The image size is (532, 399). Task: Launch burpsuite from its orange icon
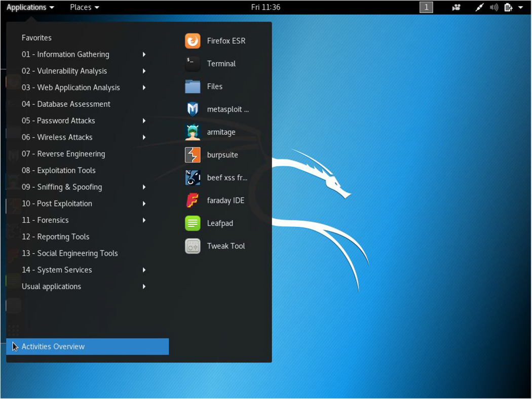tap(193, 155)
